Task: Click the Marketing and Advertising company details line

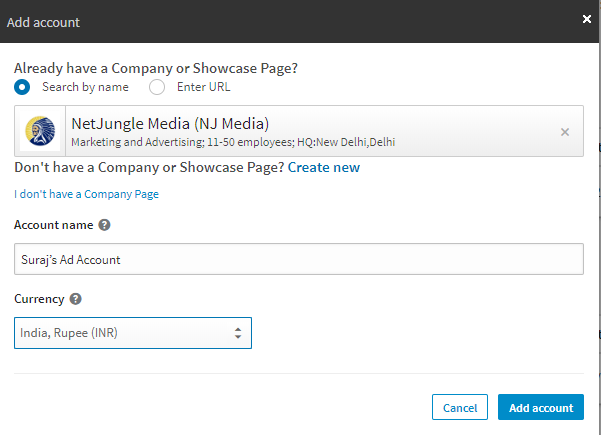Action: tap(233, 142)
